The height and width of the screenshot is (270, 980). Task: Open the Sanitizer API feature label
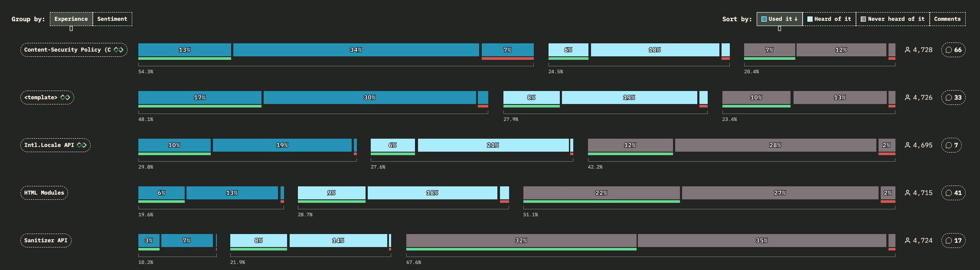click(x=46, y=241)
